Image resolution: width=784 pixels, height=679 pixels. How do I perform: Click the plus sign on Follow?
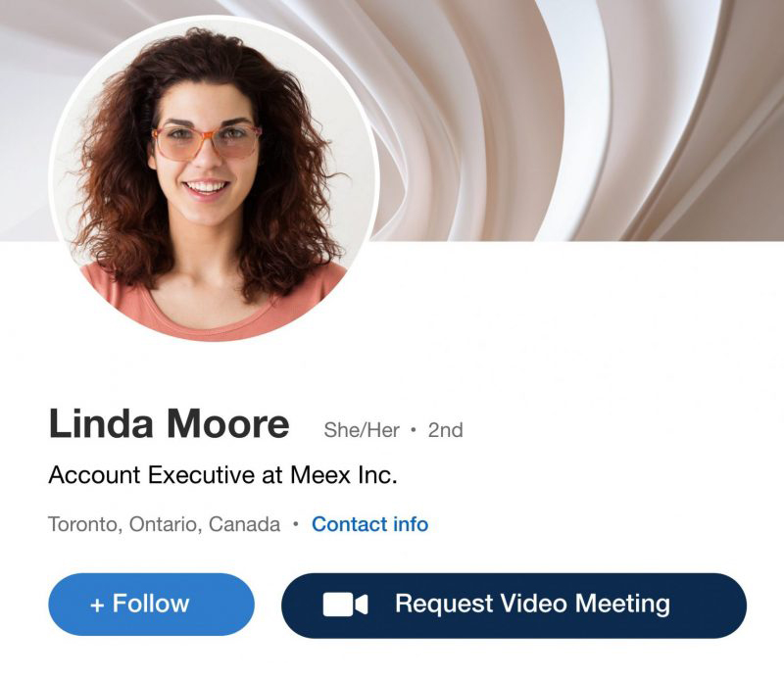pyautogui.click(x=97, y=606)
